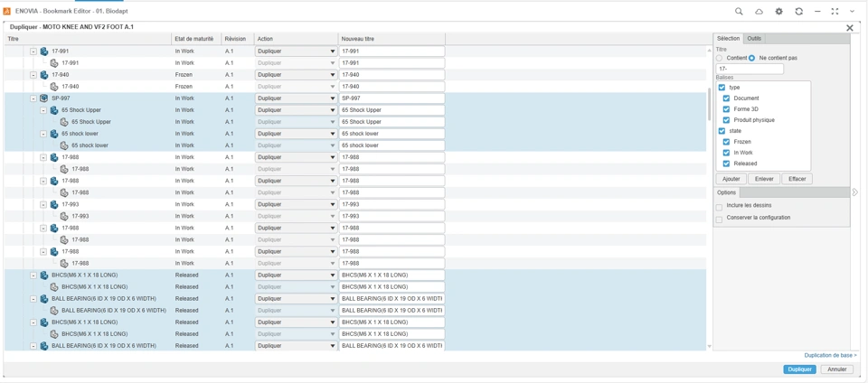Image resolution: width=868 pixels, height=383 pixels.
Task: Open the settings gear icon
Action: [778, 11]
